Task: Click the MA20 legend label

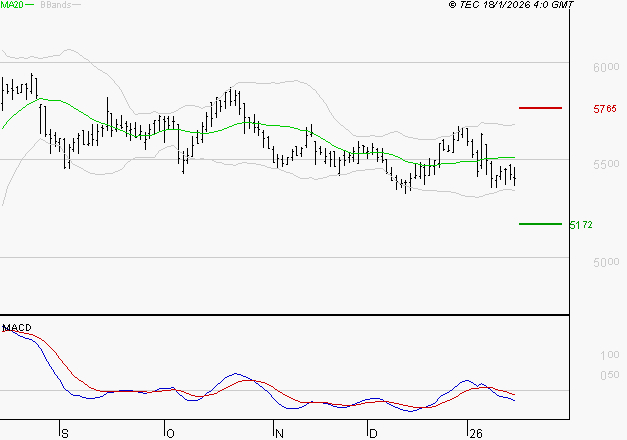Action: (12, 5)
